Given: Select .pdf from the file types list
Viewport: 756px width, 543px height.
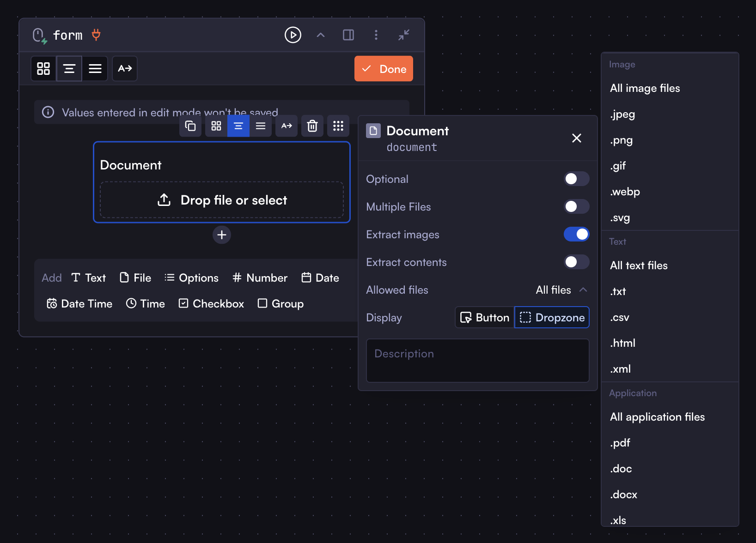Looking at the screenshot, I should click(x=621, y=442).
